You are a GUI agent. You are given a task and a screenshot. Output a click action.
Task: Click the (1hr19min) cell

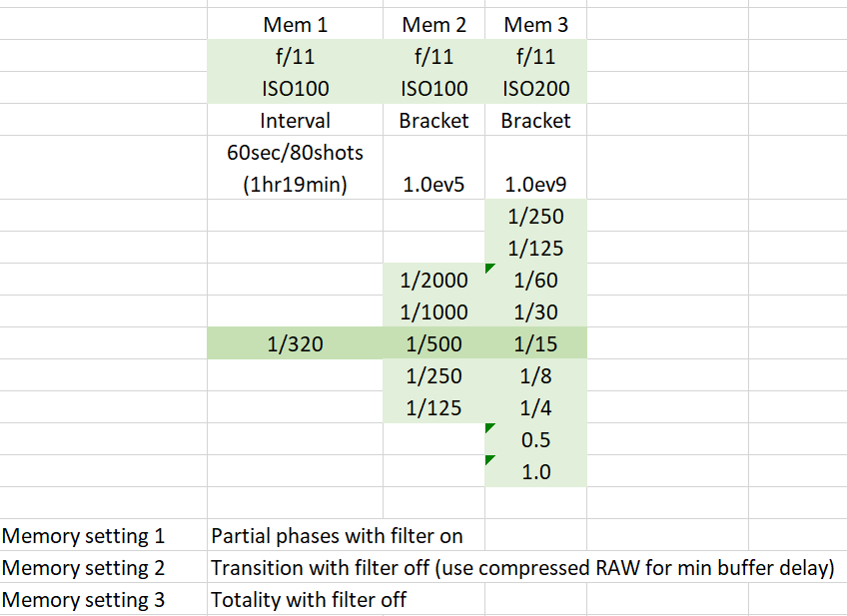[x=295, y=185]
